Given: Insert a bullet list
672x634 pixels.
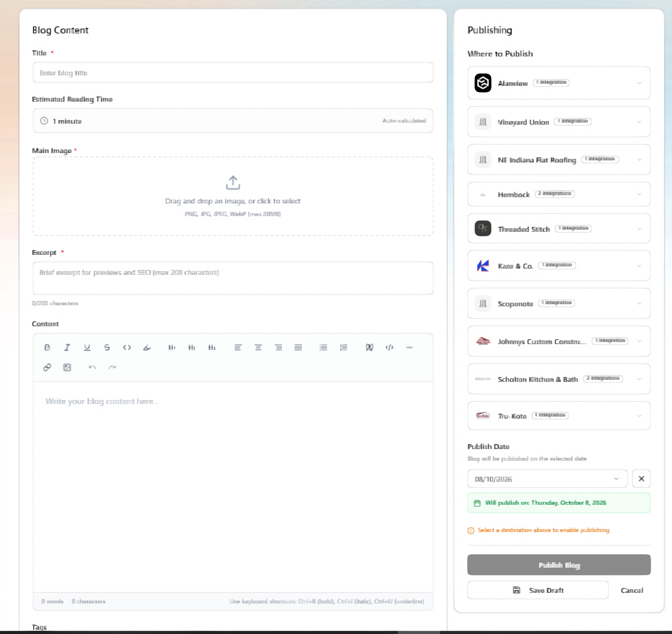Looking at the screenshot, I should click(323, 347).
